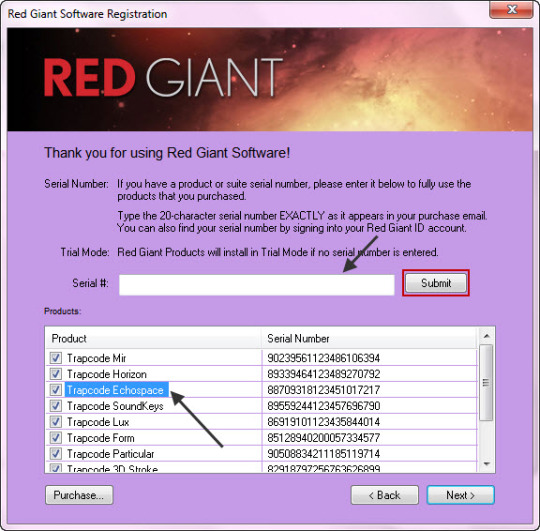Toggle the Trapcode Particular checkbox
This screenshot has height=531, width=540.
tap(56, 454)
